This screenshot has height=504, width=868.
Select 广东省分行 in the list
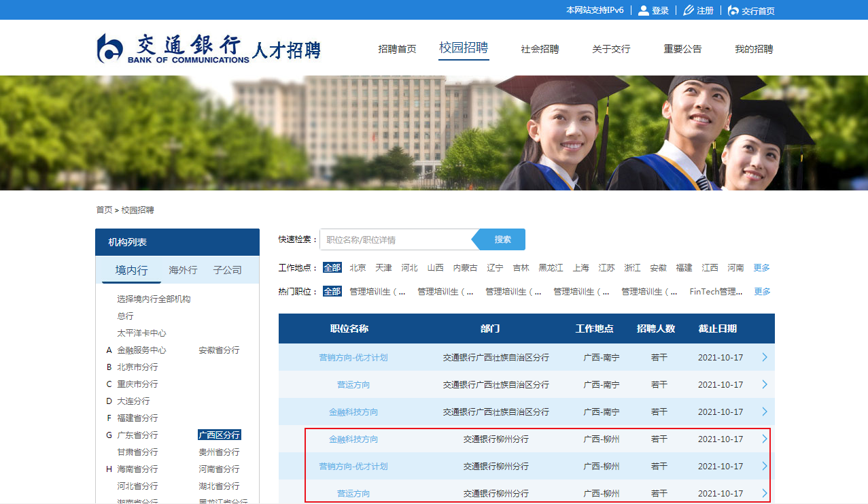point(137,435)
